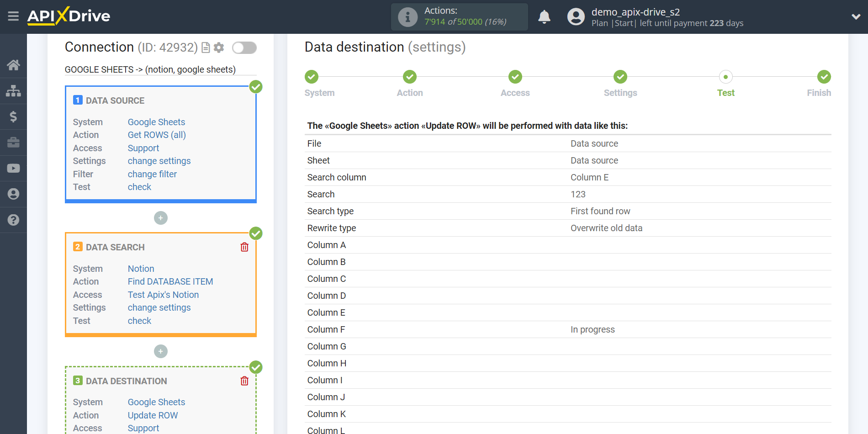The height and width of the screenshot is (434, 868).
Task: Click the ApiX-Drive logo
Action: [x=69, y=16]
